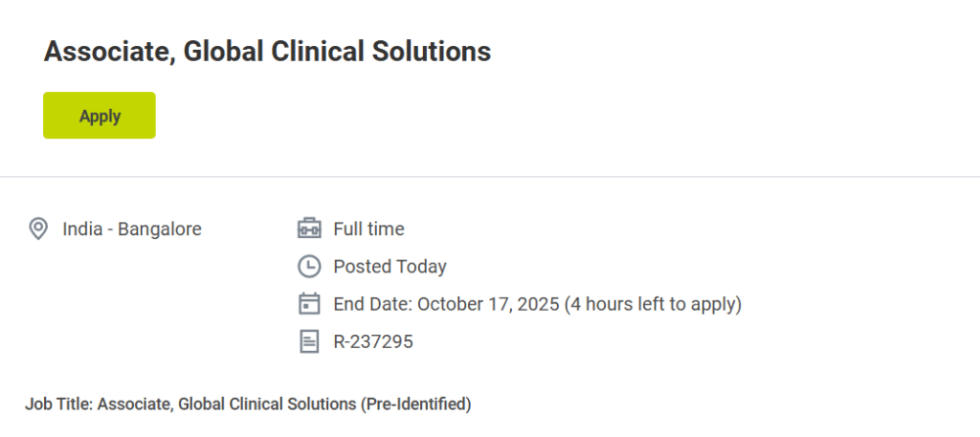980x437 pixels.
Task: Click the horizontal divider below Apply
Action: pos(490,177)
